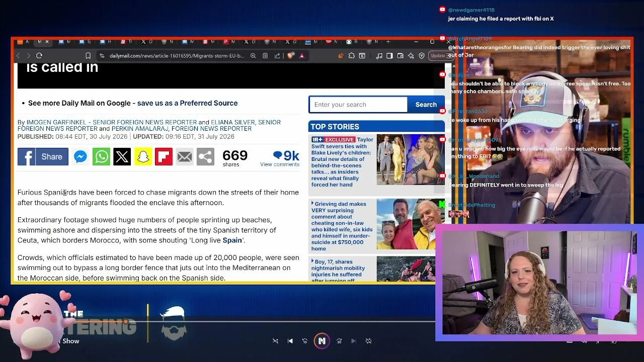Share the article on WhatsApp
Screen dimensions: 644x362
click(x=101, y=157)
